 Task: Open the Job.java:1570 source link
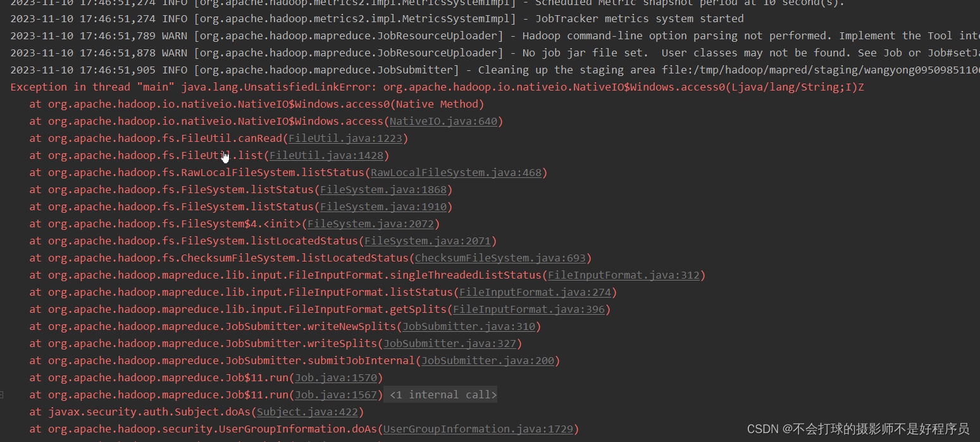click(336, 377)
